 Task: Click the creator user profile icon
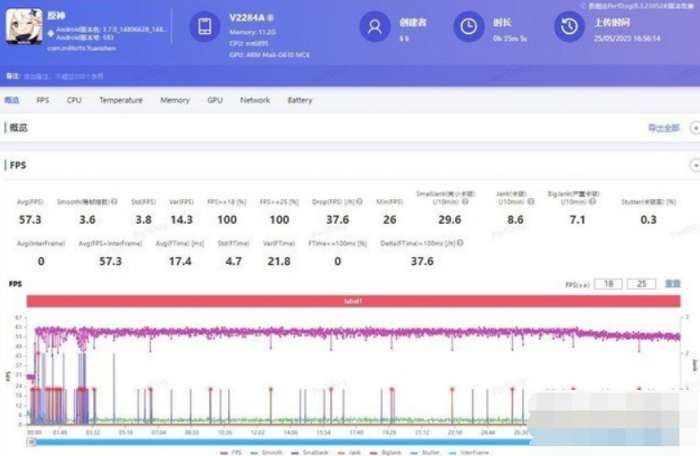(x=375, y=28)
